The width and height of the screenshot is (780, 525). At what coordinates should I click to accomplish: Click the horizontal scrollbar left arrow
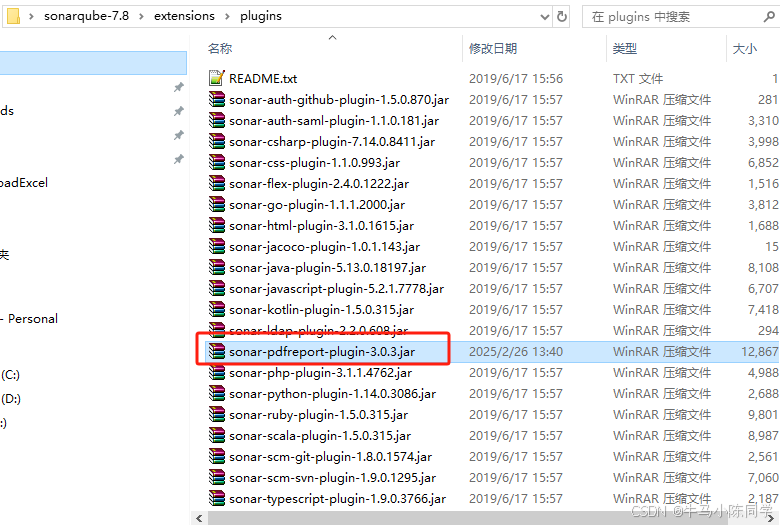tap(199, 518)
